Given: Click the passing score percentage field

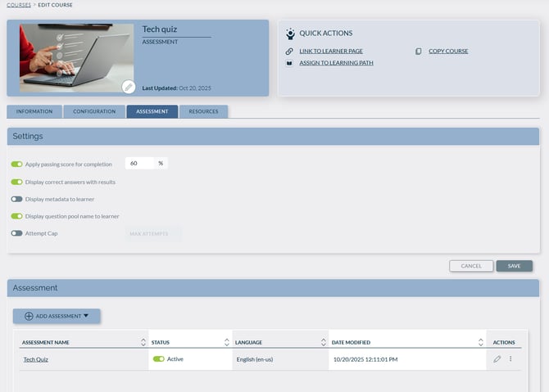Looking at the screenshot, I should pyautogui.click(x=140, y=164).
